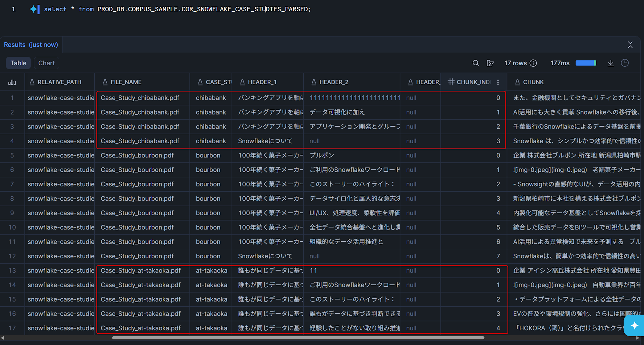The height and width of the screenshot is (345, 644).
Task: Open the results filter icon
Action: (x=490, y=63)
